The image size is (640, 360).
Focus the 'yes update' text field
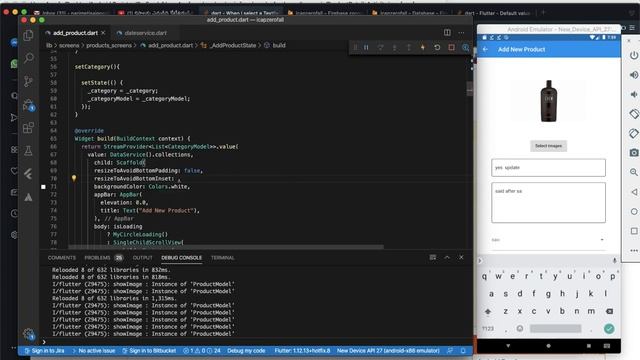548,168
